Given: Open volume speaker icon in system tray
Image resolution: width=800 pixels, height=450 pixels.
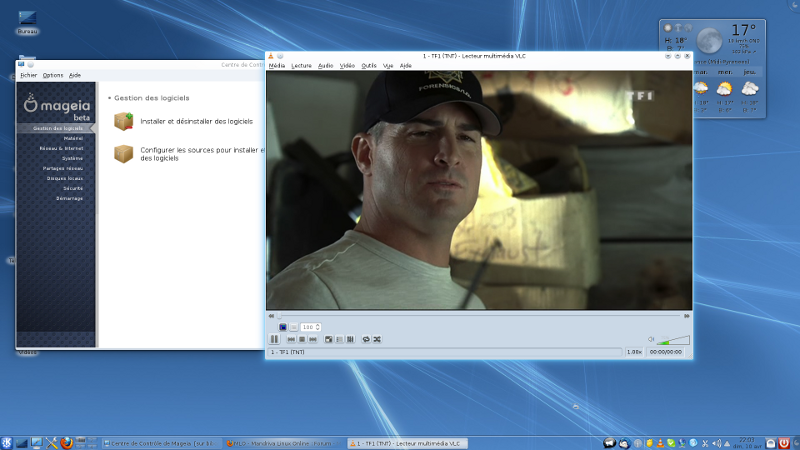Looking at the screenshot, I should click(717, 443).
